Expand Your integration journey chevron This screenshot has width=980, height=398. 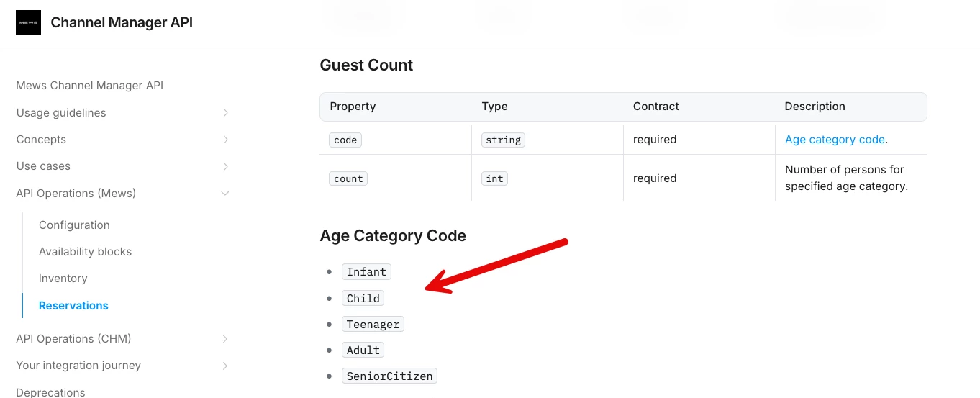[225, 366]
